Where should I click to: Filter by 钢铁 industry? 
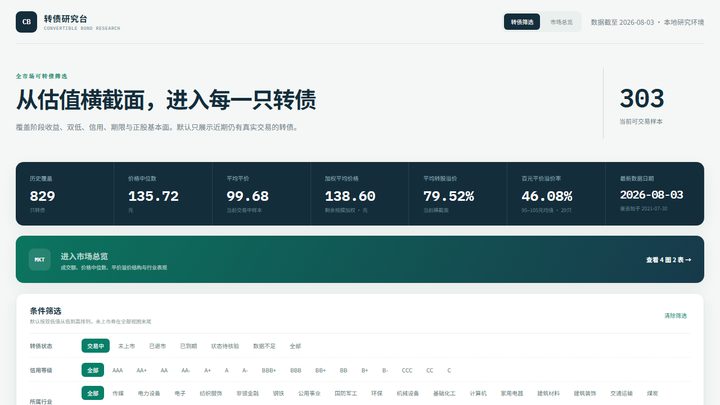pos(278,394)
